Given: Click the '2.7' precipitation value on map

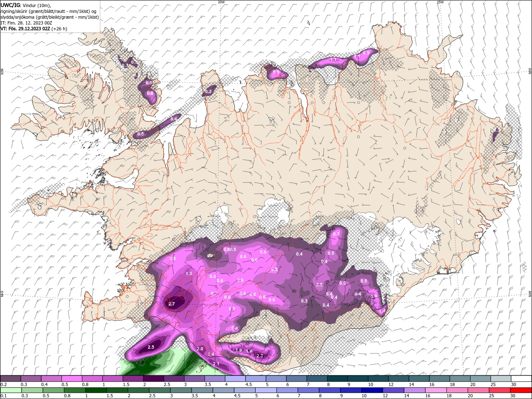Looking at the screenshot, I should coord(172,304).
